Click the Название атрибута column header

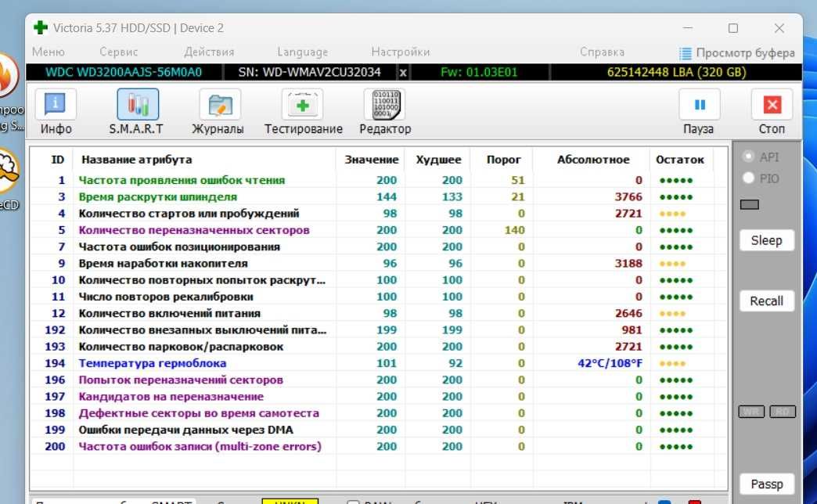click(x=136, y=160)
